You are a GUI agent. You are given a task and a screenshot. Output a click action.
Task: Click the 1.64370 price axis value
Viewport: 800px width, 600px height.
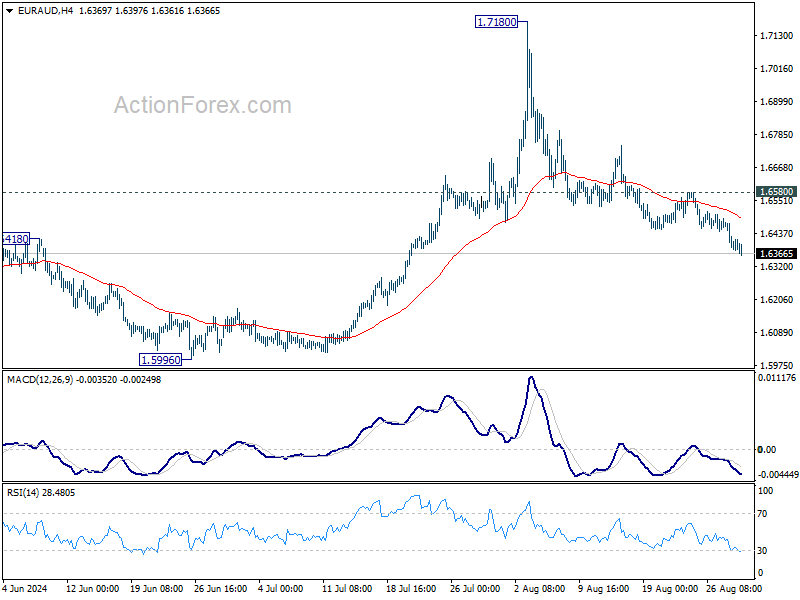pyautogui.click(x=777, y=234)
